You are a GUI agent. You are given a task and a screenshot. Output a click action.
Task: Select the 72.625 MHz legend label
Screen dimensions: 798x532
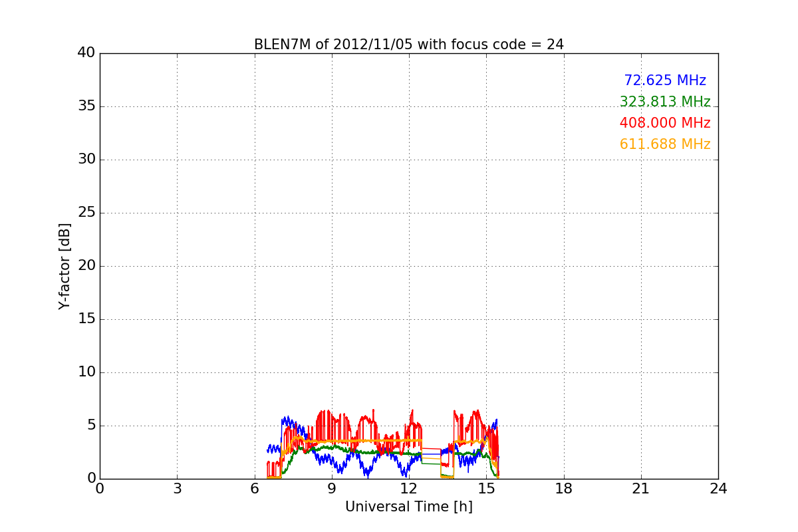(665, 80)
